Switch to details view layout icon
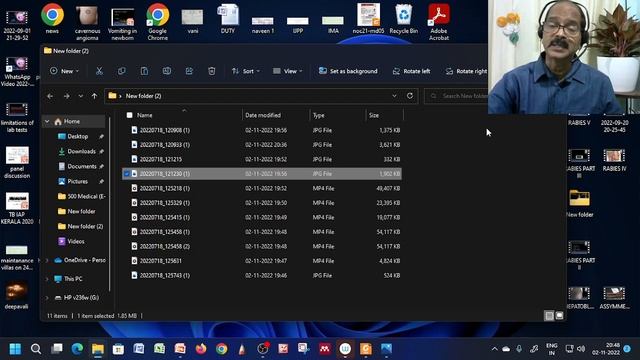The image size is (640, 360). click(x=549, y=316)
